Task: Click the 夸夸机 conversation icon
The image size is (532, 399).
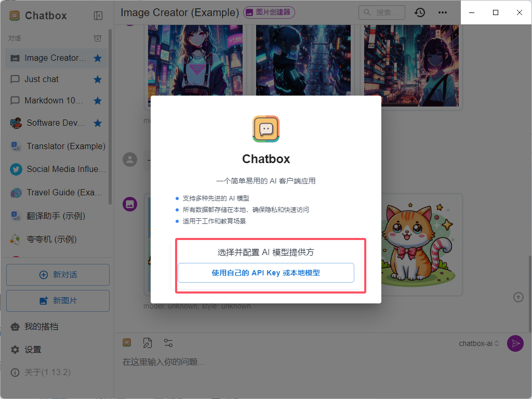Action: pos(15,239)
